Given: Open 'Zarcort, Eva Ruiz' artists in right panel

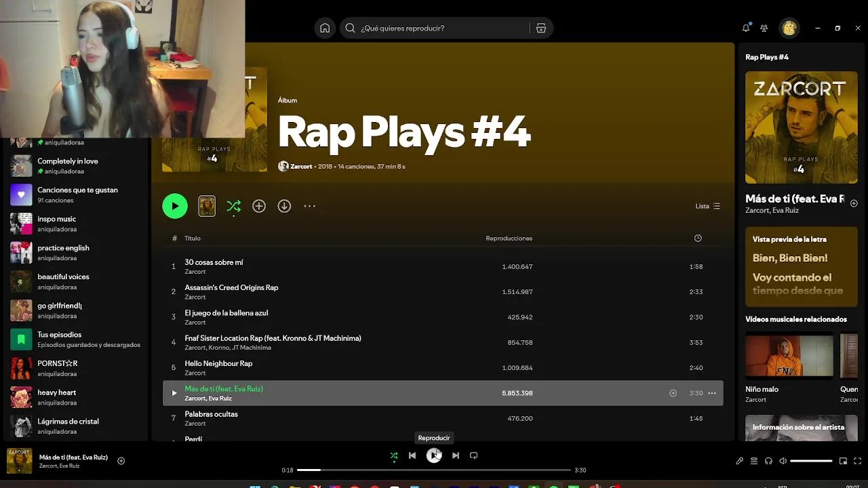Looking at the screenshot, I should coord(772,211).
